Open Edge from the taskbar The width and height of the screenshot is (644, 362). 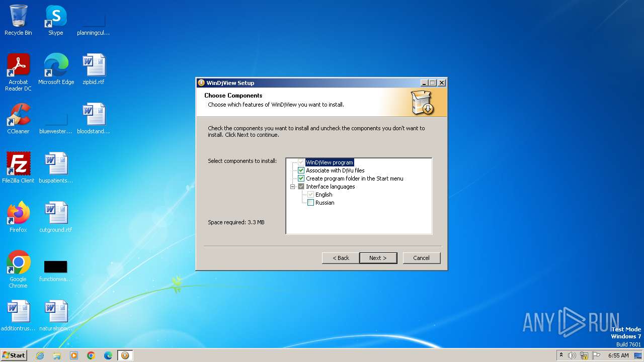pos(108,355)
